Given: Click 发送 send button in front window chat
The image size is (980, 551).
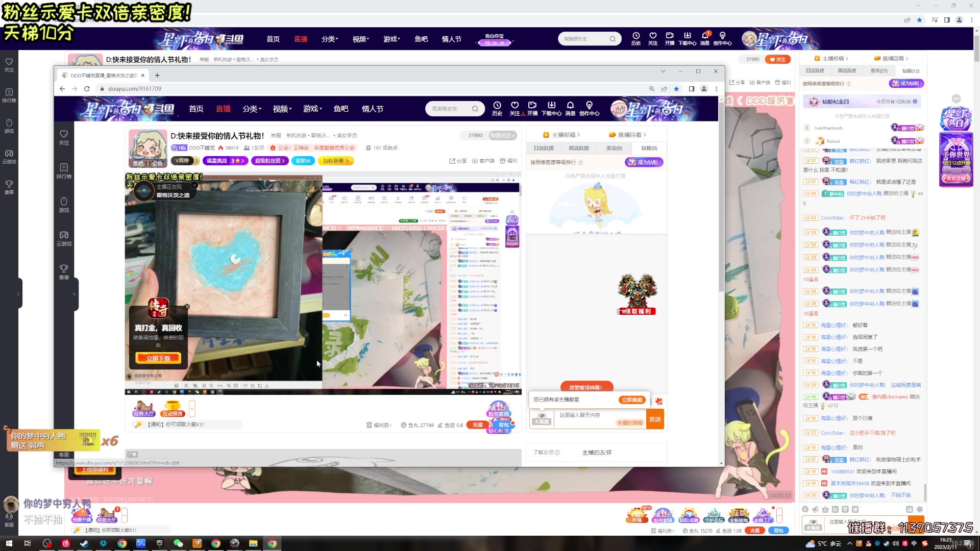Looking at the screenshot, I should point(655,419).
